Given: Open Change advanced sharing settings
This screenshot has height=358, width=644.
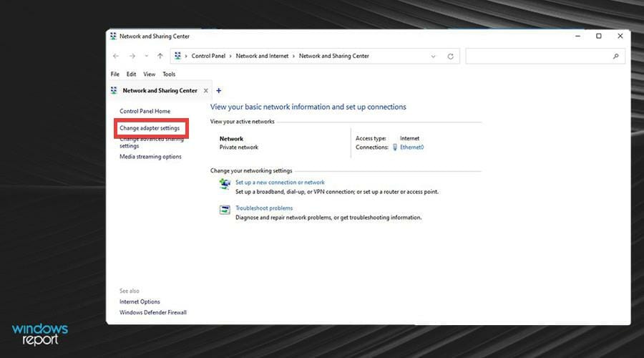Looking at the screenshot, I should pos(151,142).
